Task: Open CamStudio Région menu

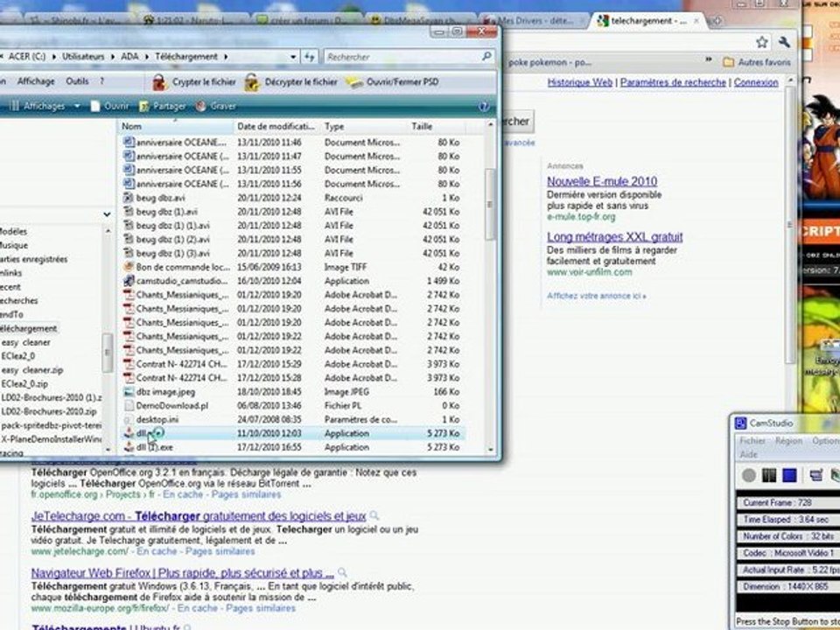Action: coord(788,441)
